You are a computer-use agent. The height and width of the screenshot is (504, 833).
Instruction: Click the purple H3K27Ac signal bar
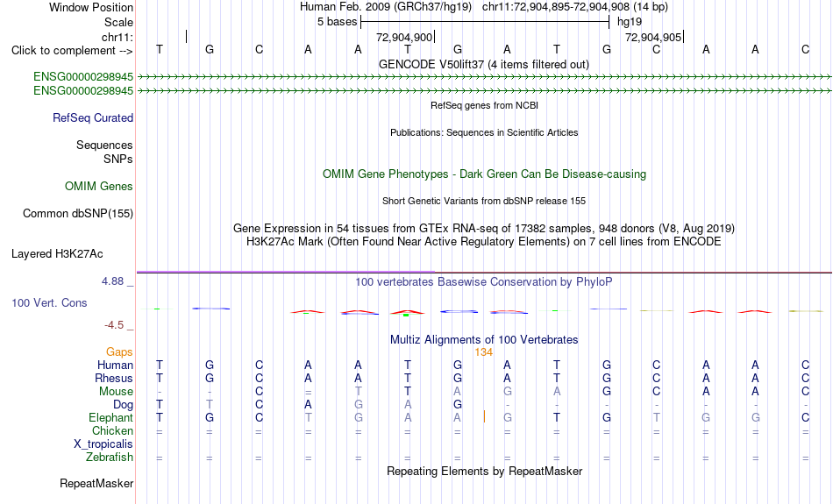click(285, 272)
